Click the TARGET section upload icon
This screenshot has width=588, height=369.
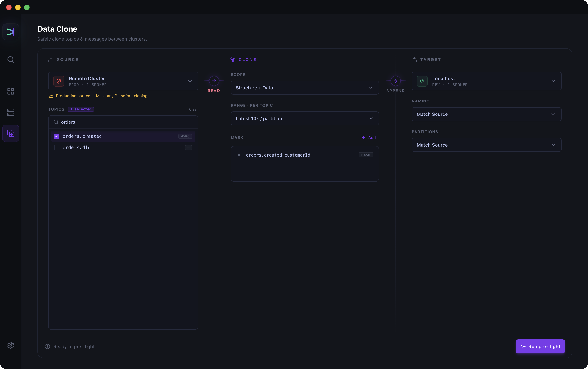(414, 59)
